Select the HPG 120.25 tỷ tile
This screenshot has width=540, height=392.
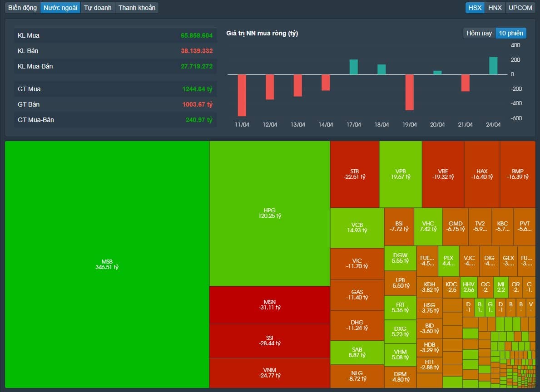click(x=270, y=213)
